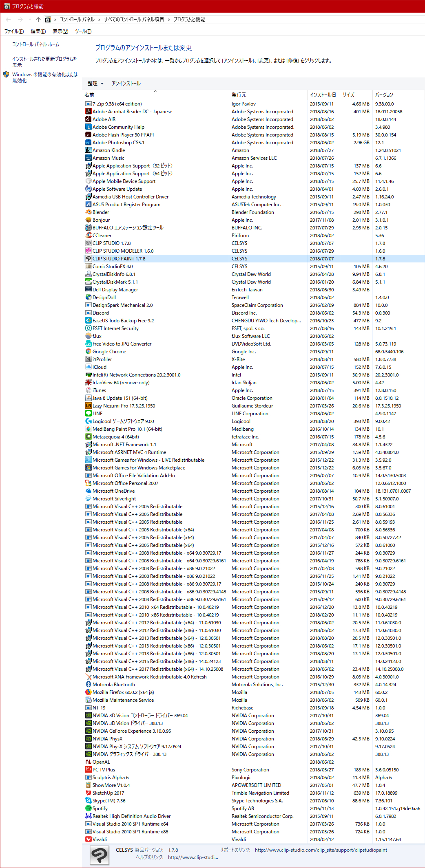
Task: Click the Amazon Kindle icon
Action: click(x=88, y=150)
